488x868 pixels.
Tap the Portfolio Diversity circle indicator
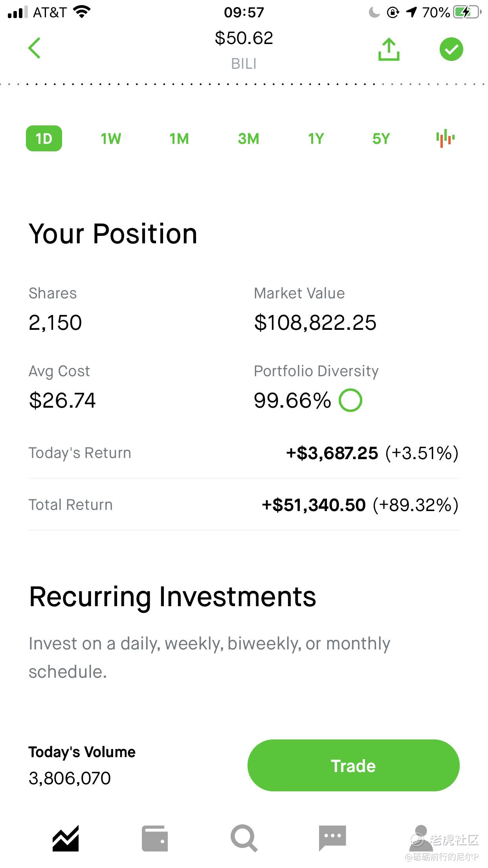pyautogui.click(x=350, y=400)
